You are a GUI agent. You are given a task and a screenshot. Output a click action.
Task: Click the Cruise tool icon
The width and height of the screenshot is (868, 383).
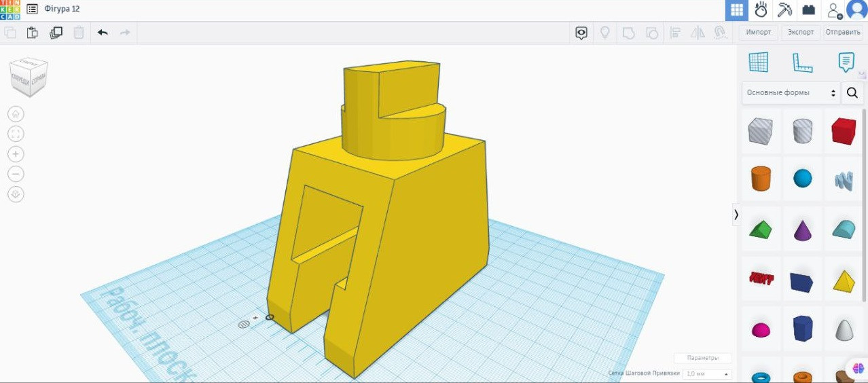721,33
